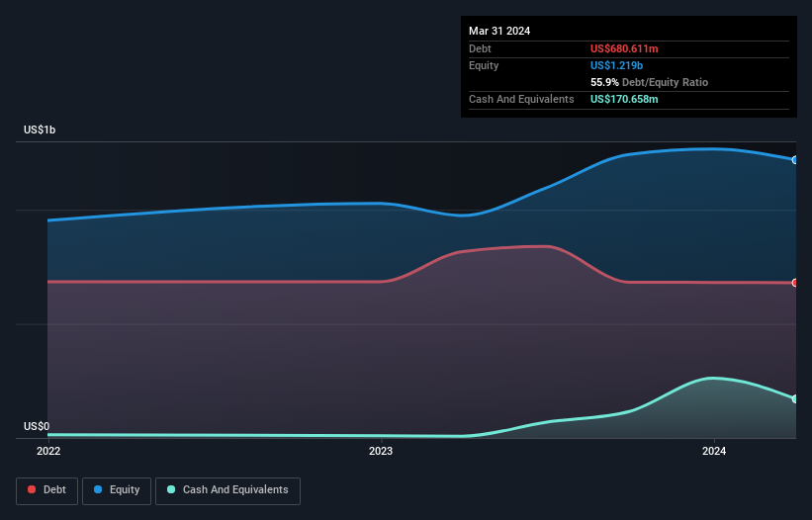812x520 pixels.
Task: Click the tooltip Debt row label
Action: click(480, 48)
